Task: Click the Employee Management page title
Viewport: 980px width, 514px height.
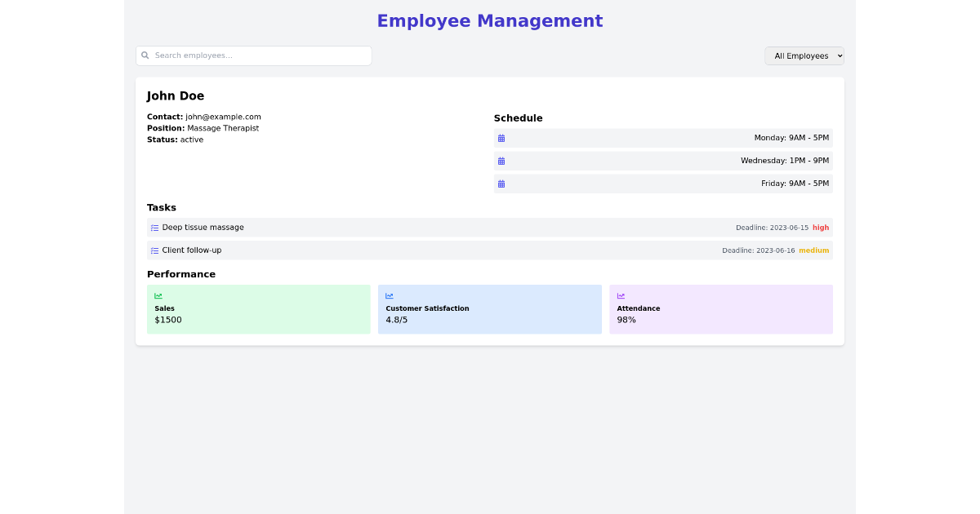Action: [489, 20]
